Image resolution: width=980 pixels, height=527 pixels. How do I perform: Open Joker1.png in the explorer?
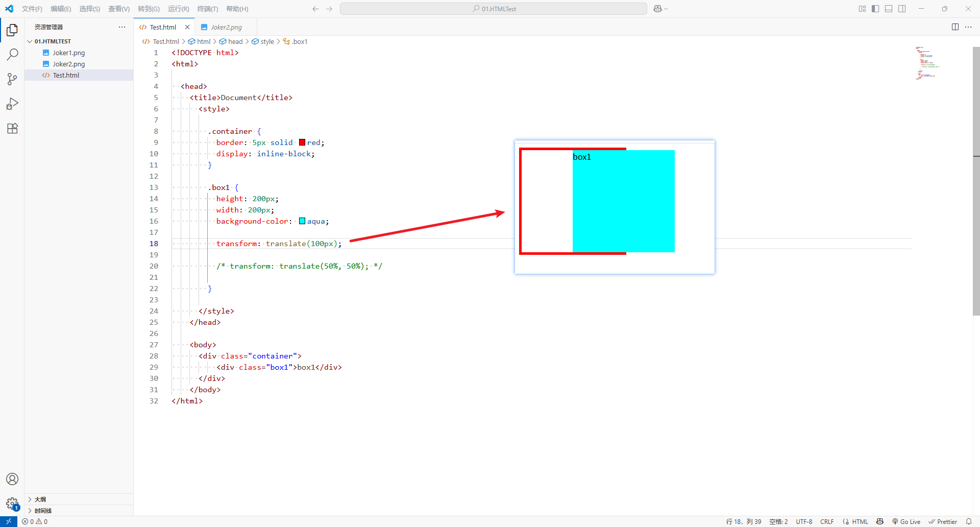tap(79, 53)
